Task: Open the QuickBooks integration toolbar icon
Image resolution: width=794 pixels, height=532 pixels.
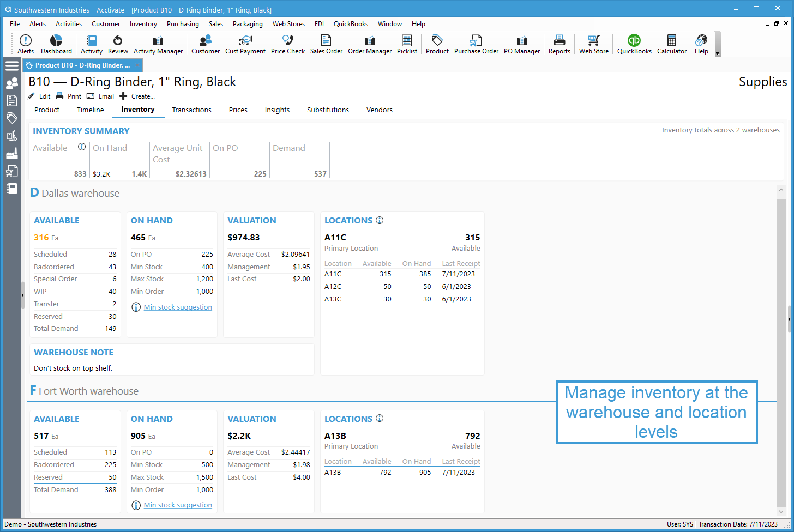Action: (634, 44)
